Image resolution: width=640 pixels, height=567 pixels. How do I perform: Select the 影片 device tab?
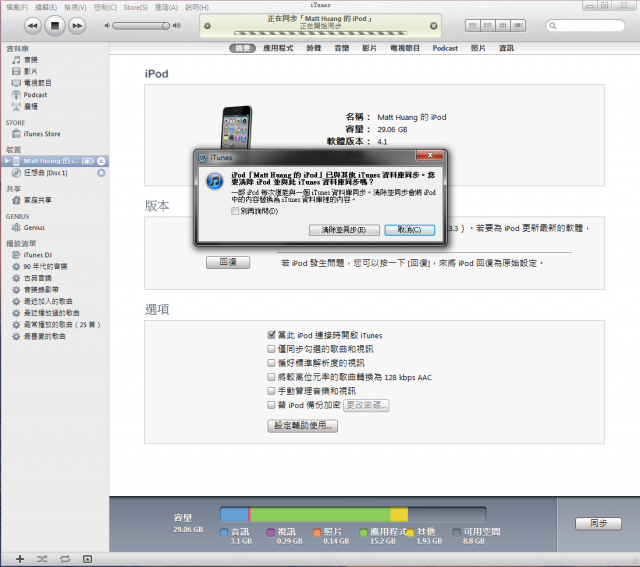[x=369, y=48]
